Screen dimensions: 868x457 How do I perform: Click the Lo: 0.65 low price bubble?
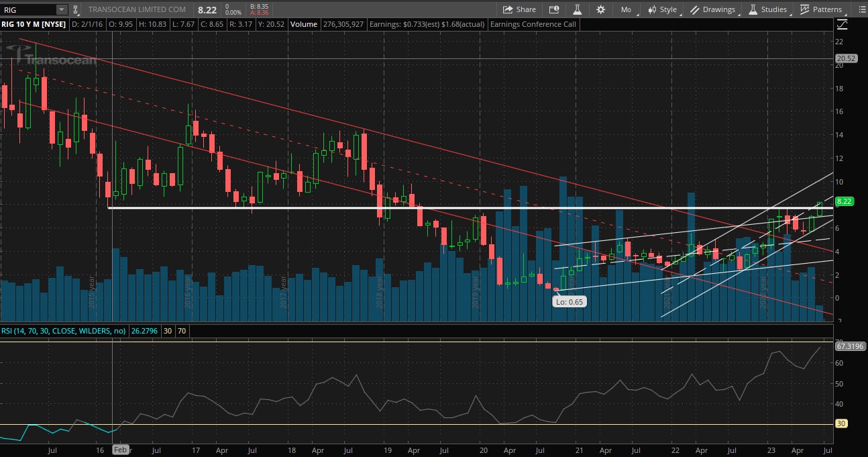pyautogui.click(x=569, y=302)
